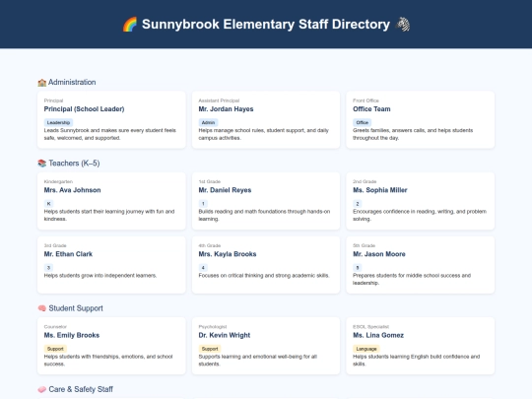
Task: Click the name Ms. Lina Gomez
Action: click(x=378, y=335)
